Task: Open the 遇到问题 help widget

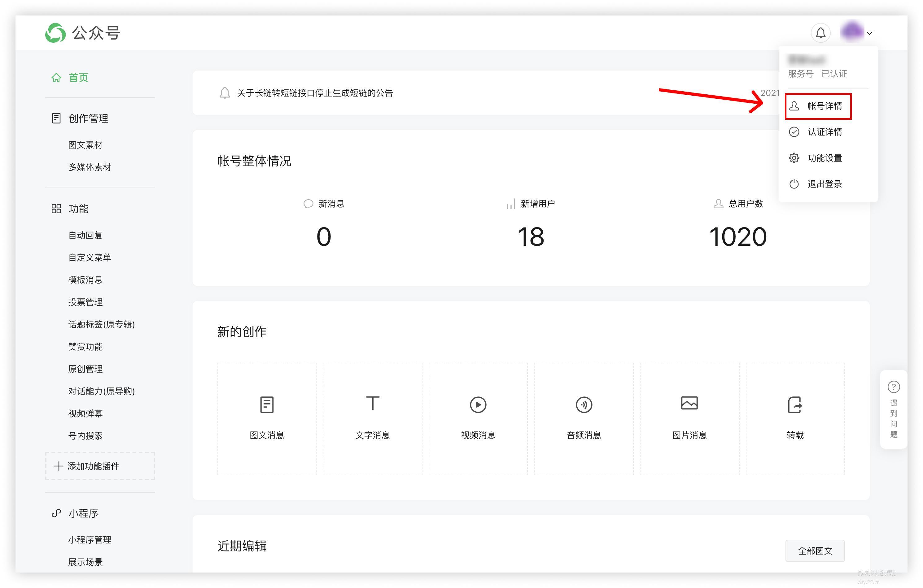Action: click(894, 409)
